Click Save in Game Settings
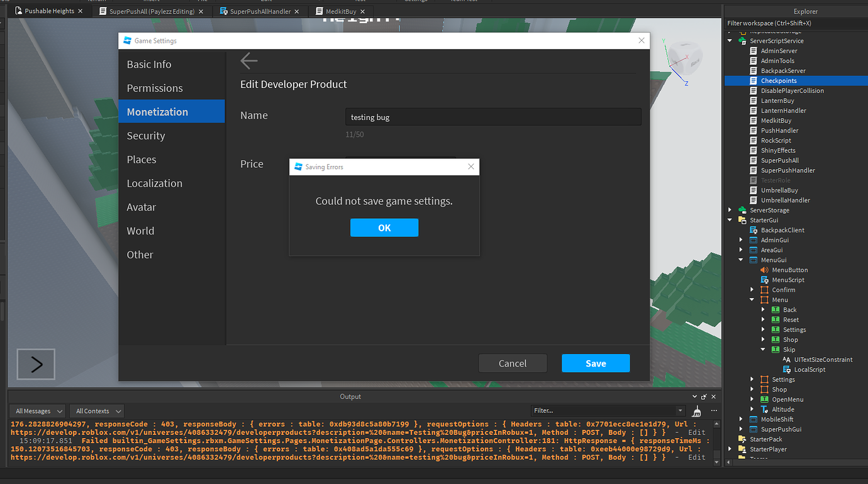Image resolution: width=868 pixels, height=484 pixels. [596, 363]
